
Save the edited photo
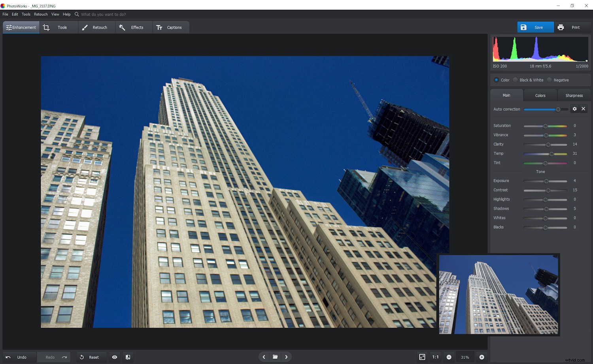[x=535, y=27]
